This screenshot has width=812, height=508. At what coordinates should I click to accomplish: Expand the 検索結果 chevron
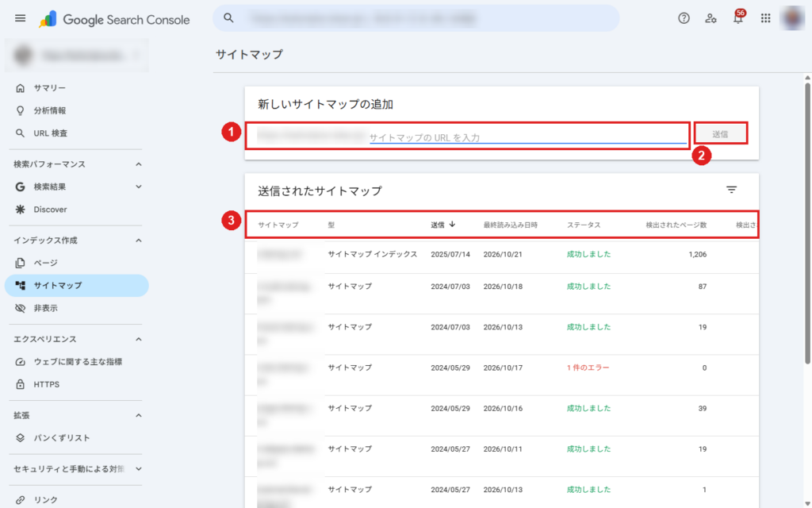click(138, 187)
